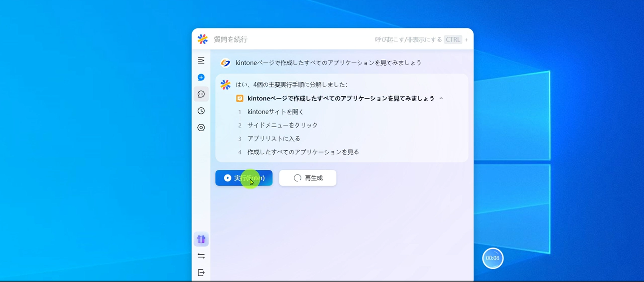
Task: Click the 00:08 circular timer
Action: coord(492,258)
